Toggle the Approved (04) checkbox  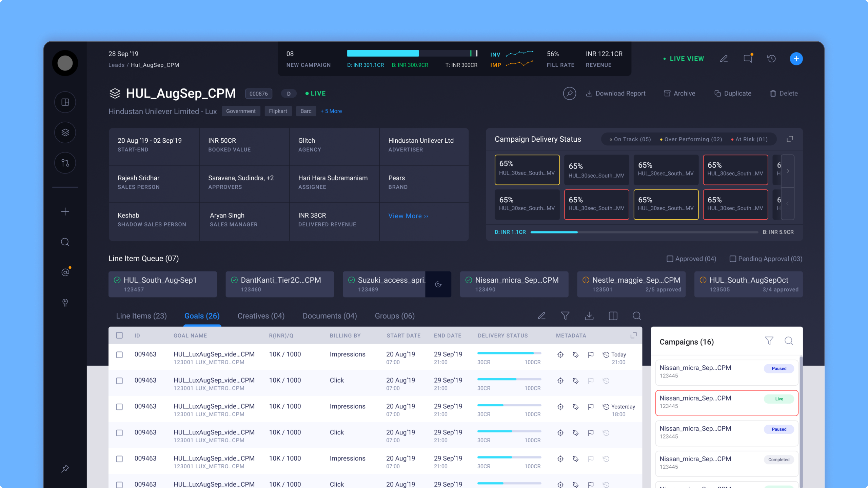pyautogui.click(x=670, y=259)
